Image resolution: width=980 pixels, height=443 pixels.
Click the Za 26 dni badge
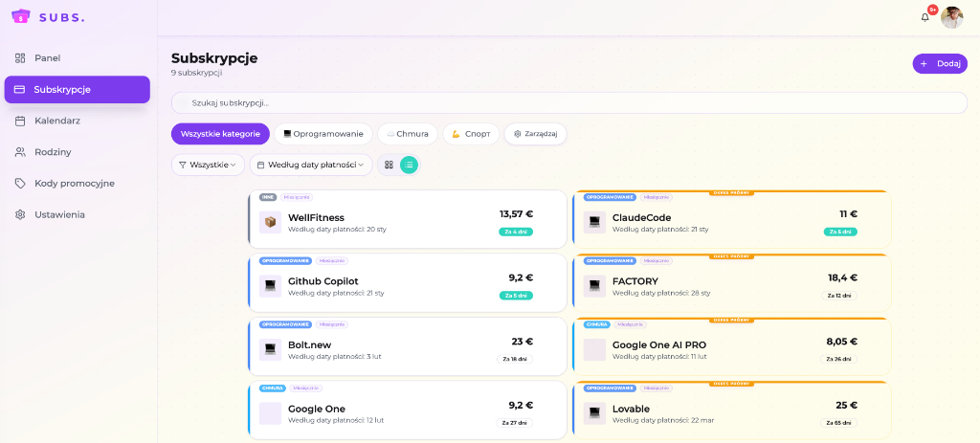[839, 359]
